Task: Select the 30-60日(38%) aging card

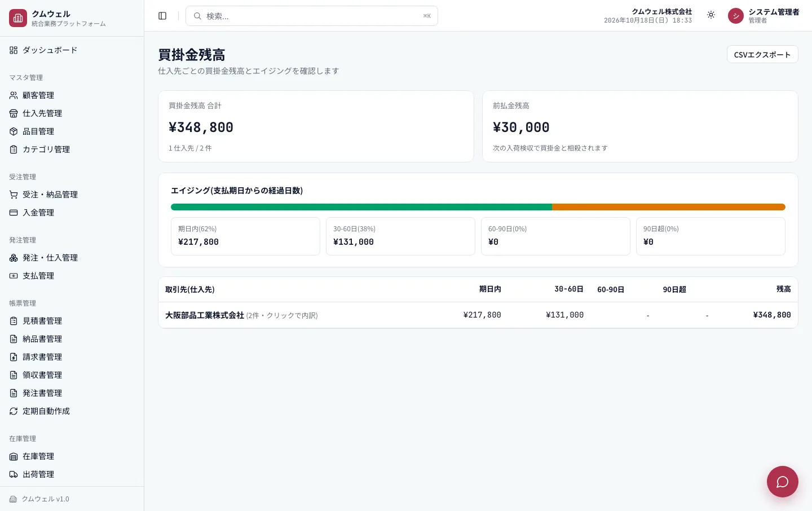Action: point(400,236)
